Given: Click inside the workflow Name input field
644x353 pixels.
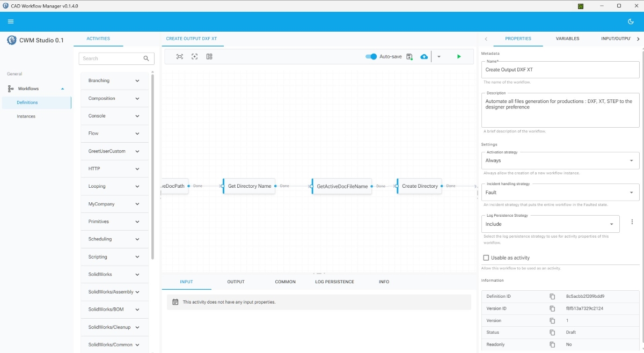Looking at the screenshot, I should pyautogui.click(x=560, y=70).
